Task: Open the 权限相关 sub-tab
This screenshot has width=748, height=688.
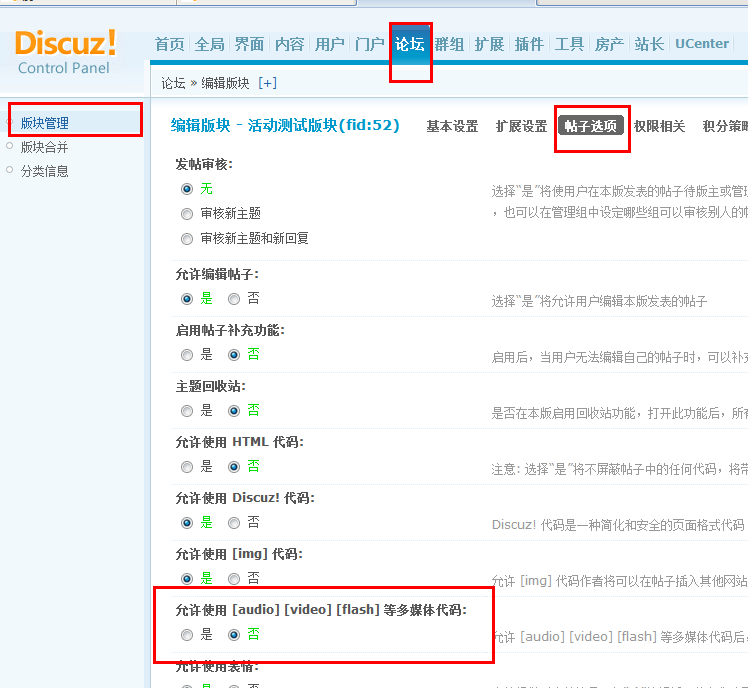Action: (659, 126)
